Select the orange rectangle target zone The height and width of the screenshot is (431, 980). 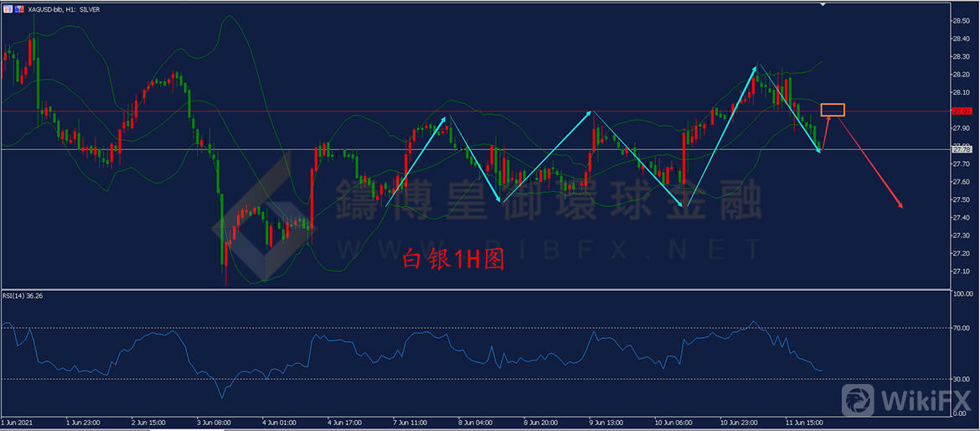click(833, 110)
